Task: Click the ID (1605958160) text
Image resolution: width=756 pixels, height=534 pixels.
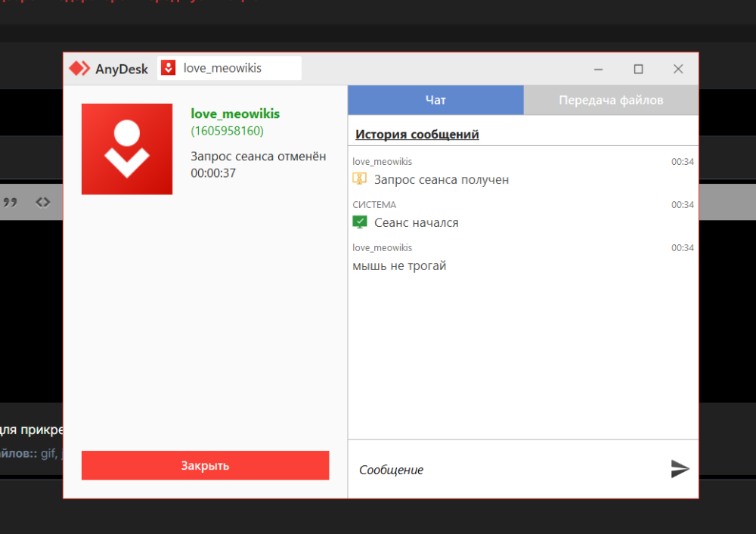Action: (227, 131)
